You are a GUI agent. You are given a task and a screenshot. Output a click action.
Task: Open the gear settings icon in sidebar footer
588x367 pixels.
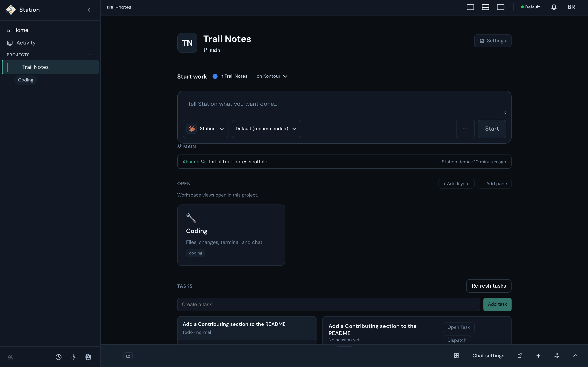coord(88,357)
